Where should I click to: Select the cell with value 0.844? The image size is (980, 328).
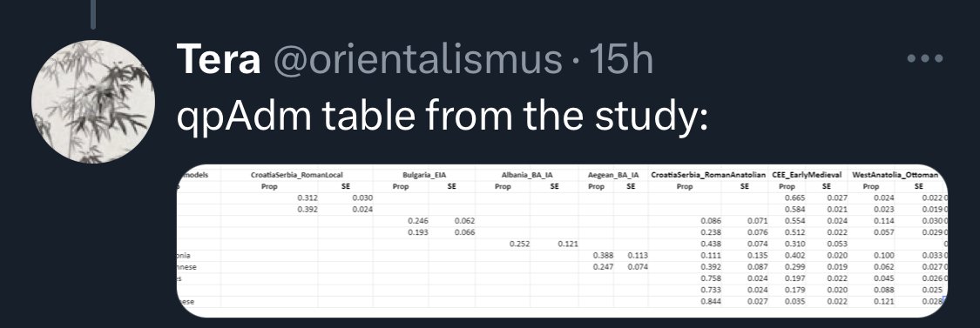(711, 301)
